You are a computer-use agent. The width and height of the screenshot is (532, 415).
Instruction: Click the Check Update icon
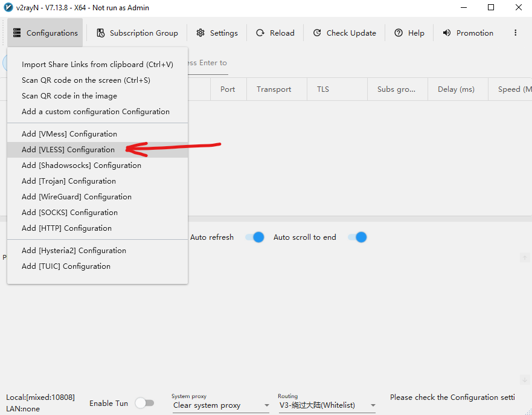point(317,33)
